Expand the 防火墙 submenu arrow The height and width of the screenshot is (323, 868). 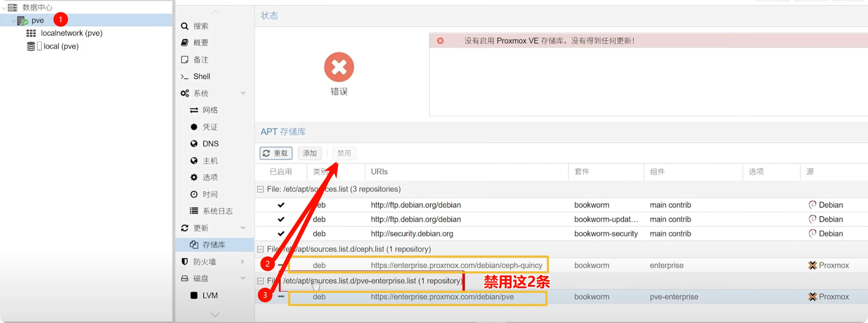point(243,262)
